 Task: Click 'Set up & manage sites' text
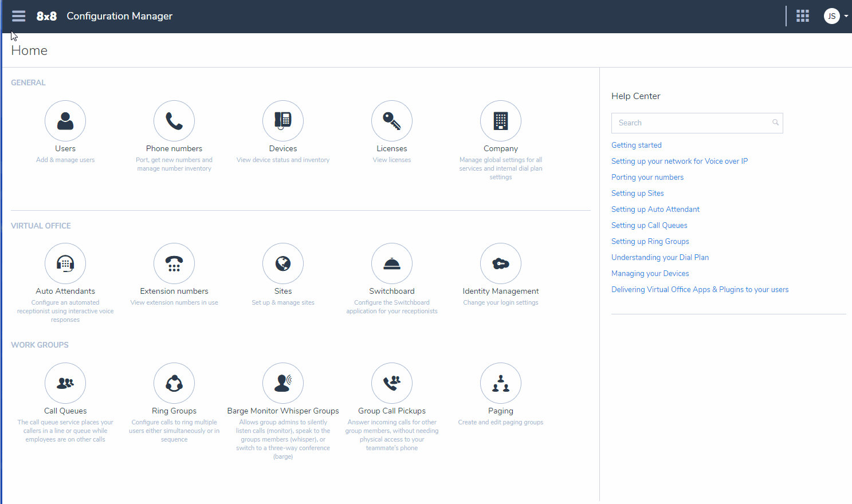[x=283, y=302]
